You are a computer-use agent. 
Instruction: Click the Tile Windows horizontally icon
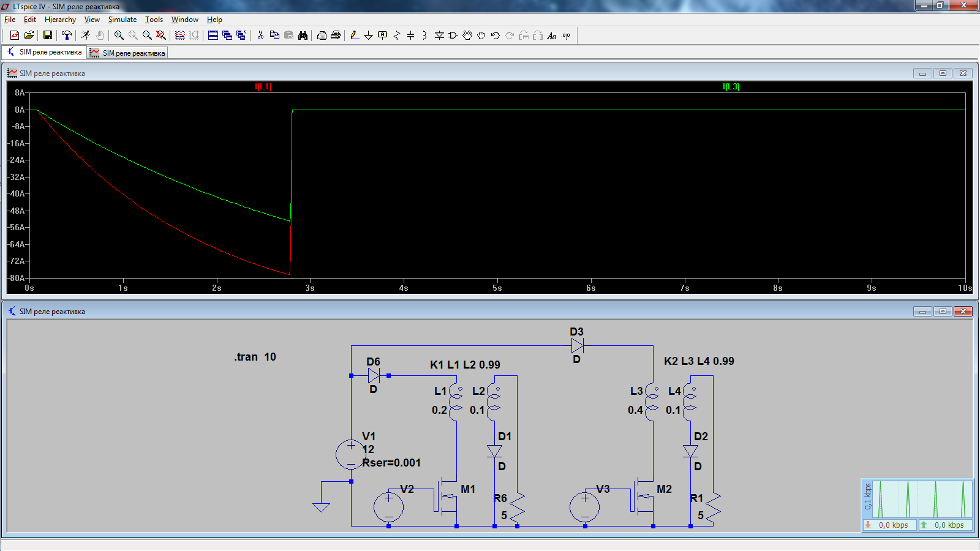pyautogui.click(x=213, y=36)
